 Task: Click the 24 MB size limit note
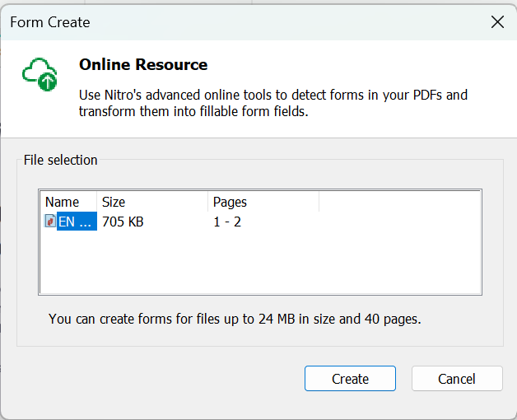(x=235, y=319)
